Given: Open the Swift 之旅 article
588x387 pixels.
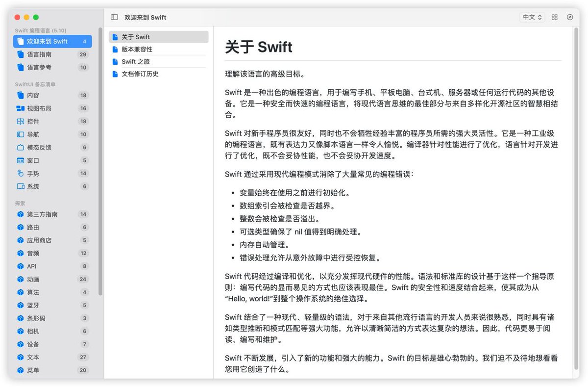Looking at the screenshot, I should 159,62.
